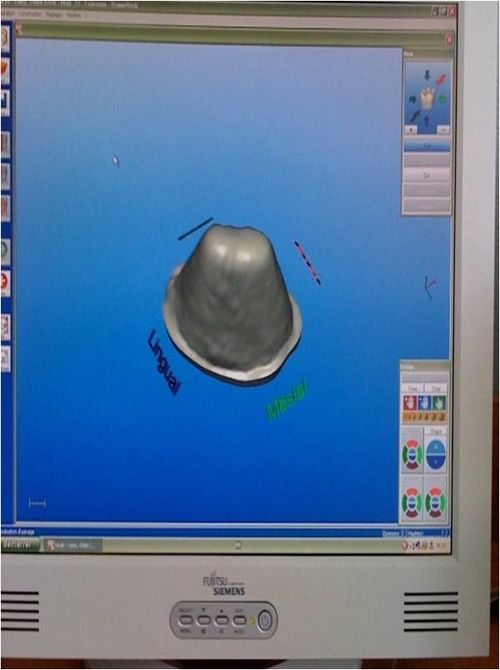Viewport: 500px width, 670px height.
Task: Click the red diagonal arrow in View panel
Action: pyautogui.click(x=441, y=79)
